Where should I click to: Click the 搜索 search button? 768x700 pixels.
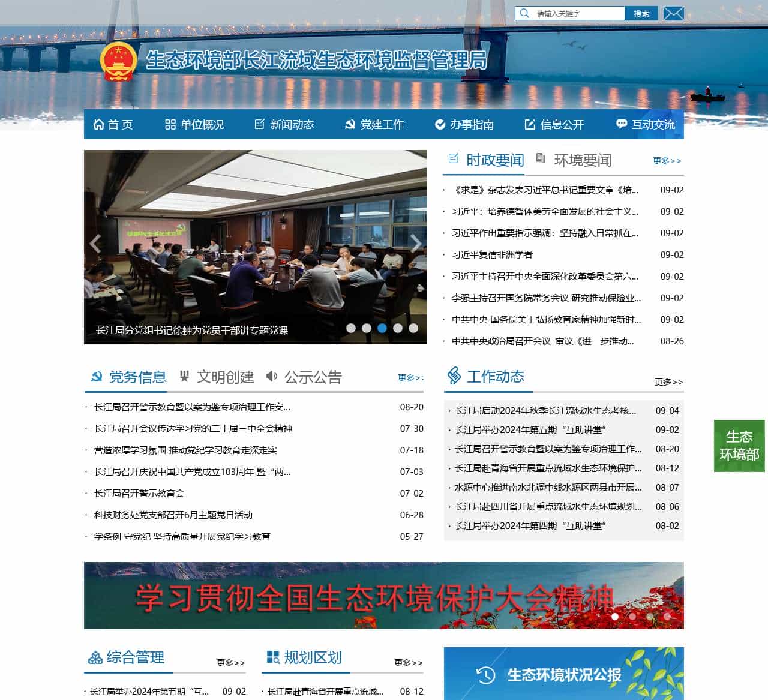coord(641,13)
